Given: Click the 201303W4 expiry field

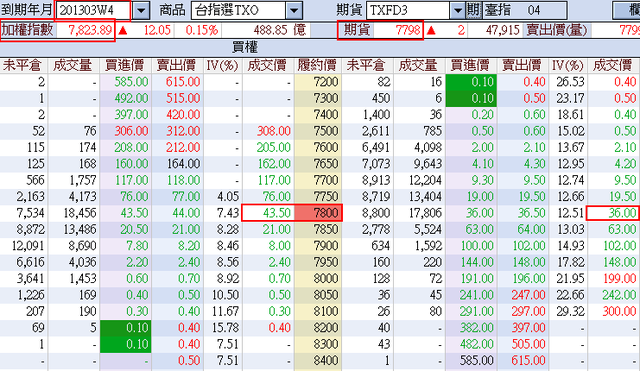Looking at the screenshot, I should point(93,10).
